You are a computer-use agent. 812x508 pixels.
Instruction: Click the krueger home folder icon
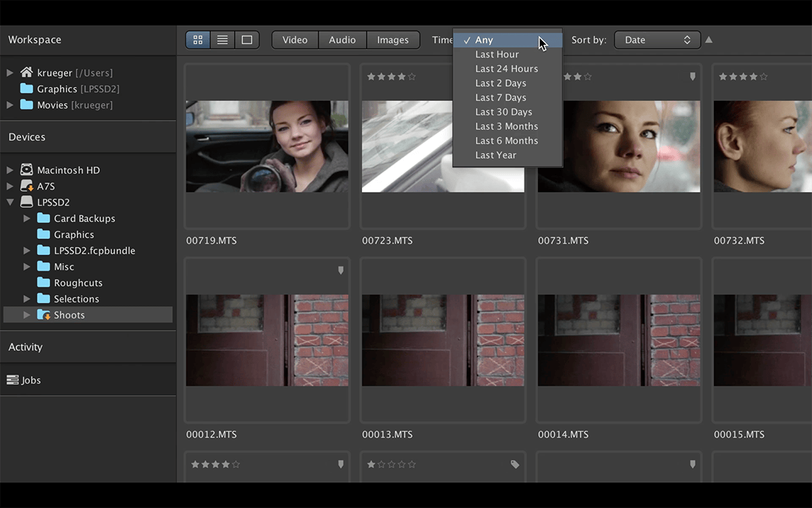click(26, 72)
